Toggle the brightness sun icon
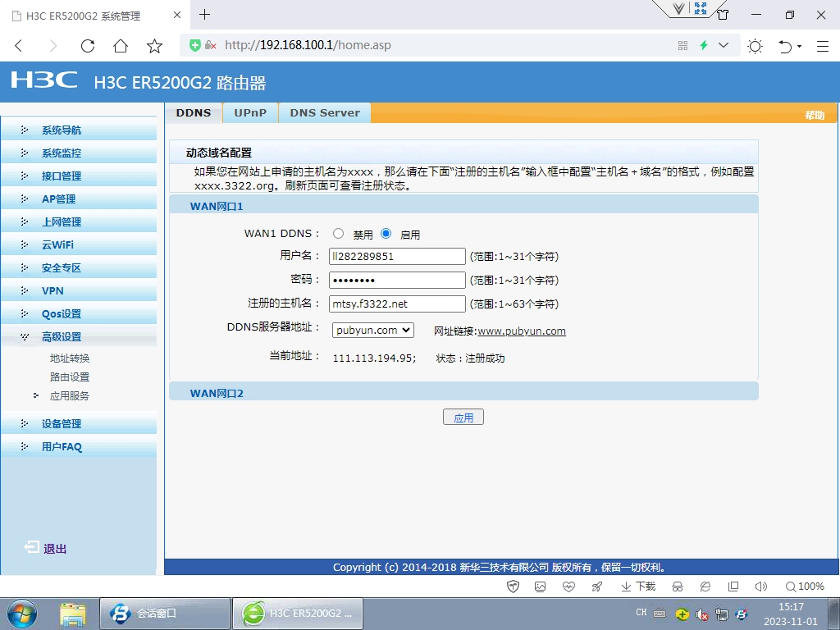840x630 pixels. 755,47
